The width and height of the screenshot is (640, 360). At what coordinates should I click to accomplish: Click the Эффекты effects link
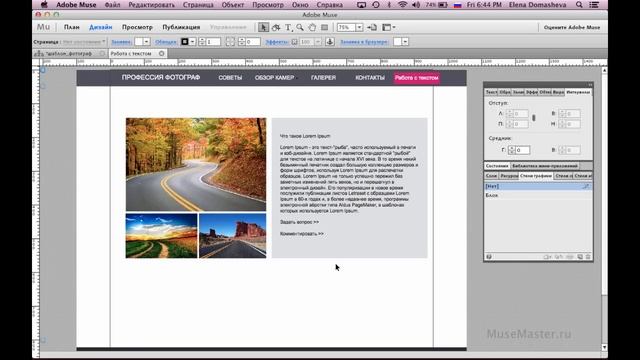(x=276, y=42)
